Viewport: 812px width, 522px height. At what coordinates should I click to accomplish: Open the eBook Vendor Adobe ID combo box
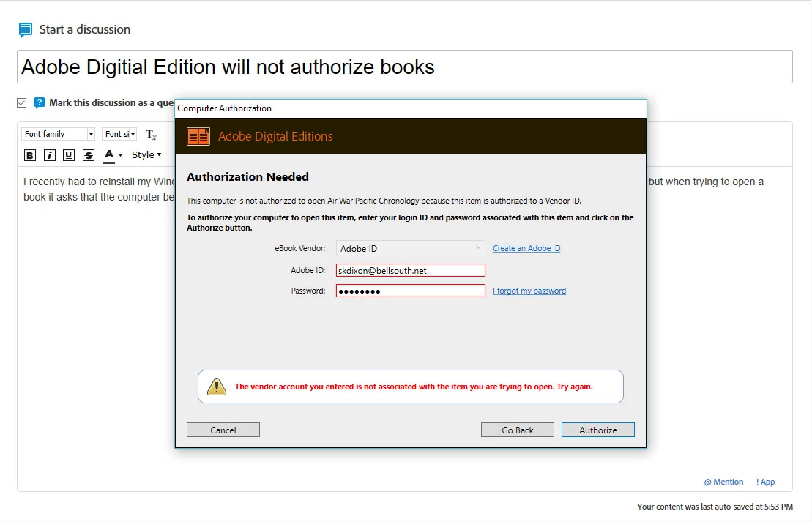(x=410, y=249)
